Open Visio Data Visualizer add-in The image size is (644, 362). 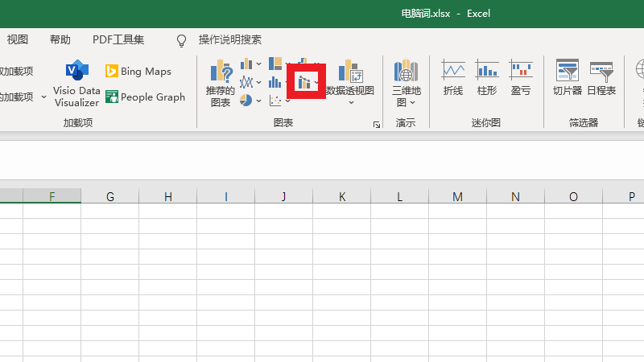point(76,83)
